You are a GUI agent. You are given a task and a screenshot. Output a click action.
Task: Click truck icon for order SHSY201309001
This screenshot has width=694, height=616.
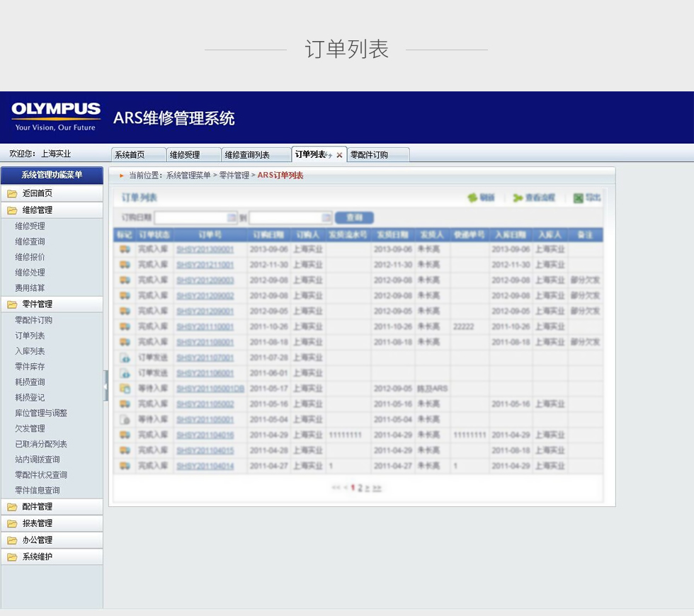pyautogui.click(x=125, y=249)
